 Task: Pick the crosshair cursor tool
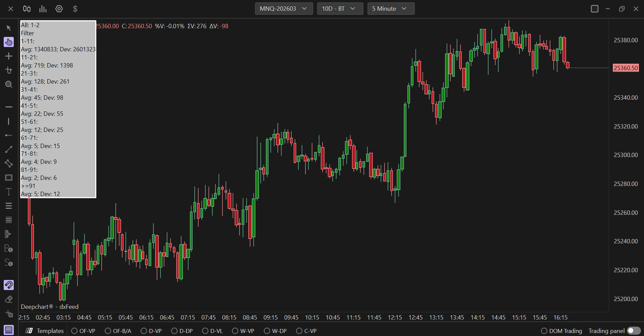(x=9, y=56)
